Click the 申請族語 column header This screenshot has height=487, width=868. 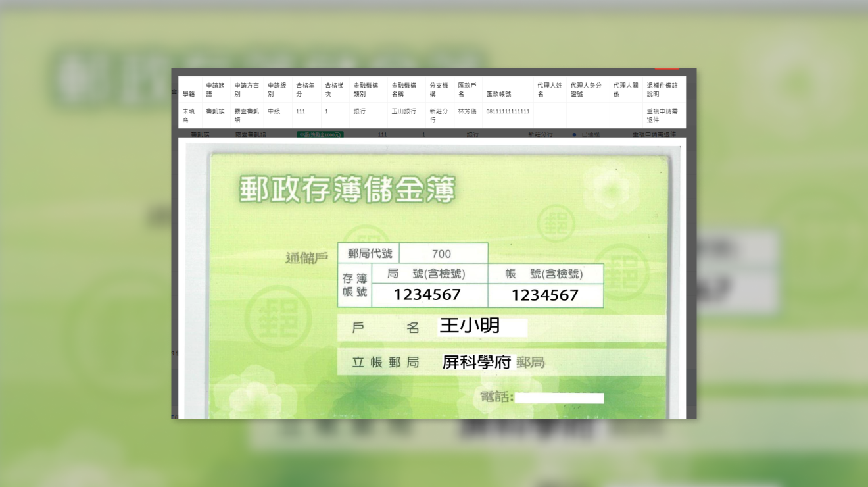(216, 90)
